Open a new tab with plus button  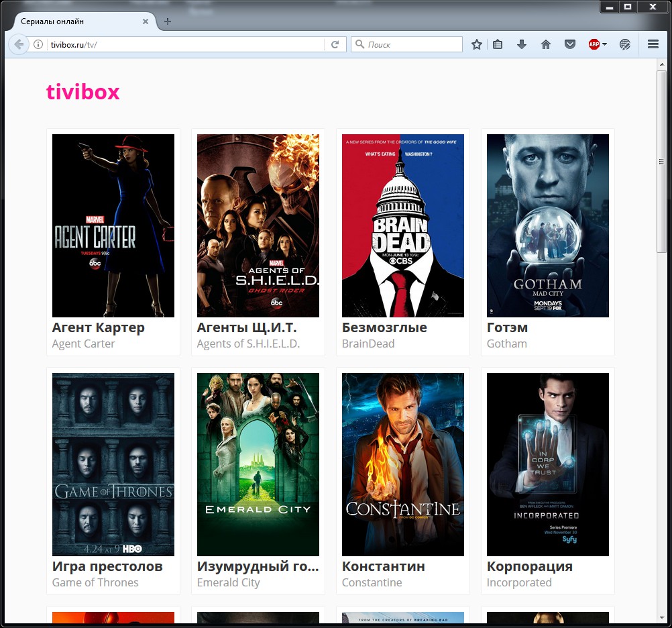168,21
